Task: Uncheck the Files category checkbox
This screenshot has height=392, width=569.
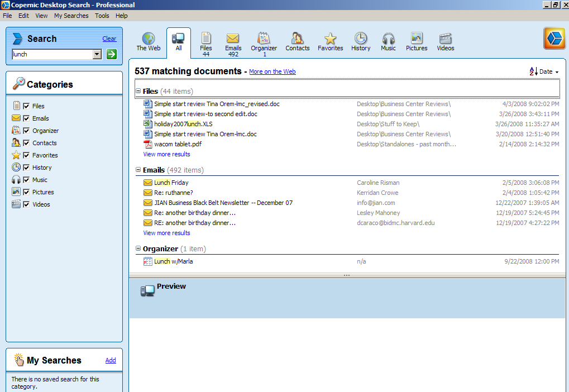Action: 26,106
